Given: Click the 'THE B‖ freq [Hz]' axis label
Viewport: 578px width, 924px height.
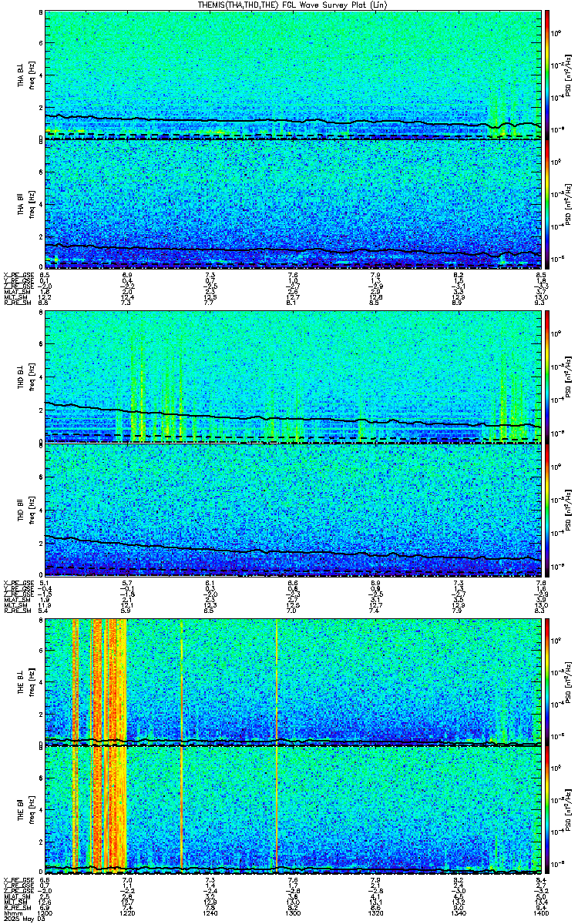Looking at the screenshot, I should (x=27, y=810).
